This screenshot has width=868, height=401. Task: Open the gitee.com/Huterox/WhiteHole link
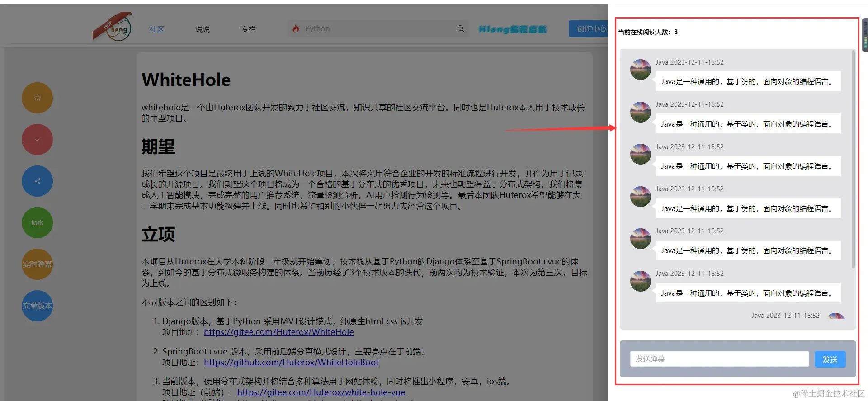point(278,332)
